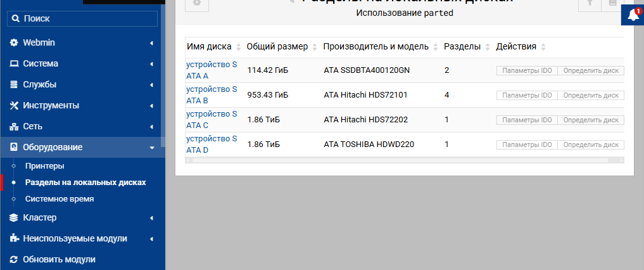This screenshot has width=644, height=270.
Task: Open the устройство SATA A link
Action: [212, 70]
